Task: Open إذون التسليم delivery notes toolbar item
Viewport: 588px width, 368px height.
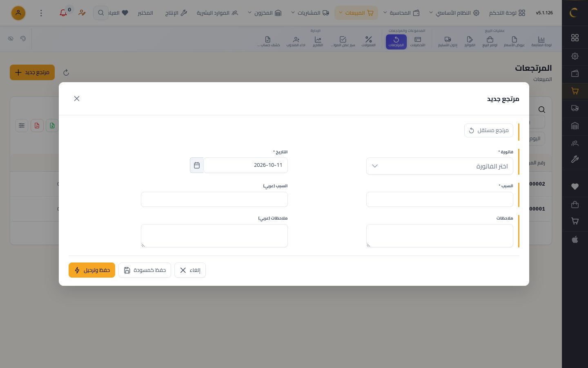Action: point(448,41)
